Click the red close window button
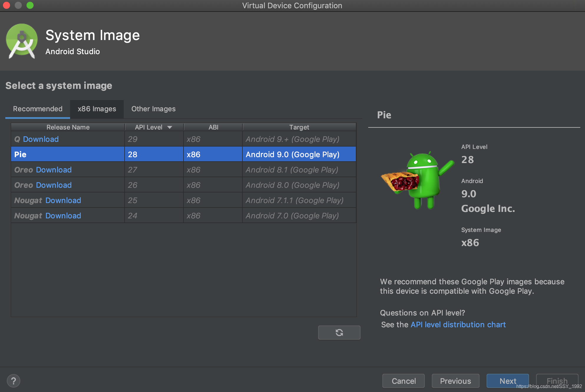Image resolution: width=585 pixels, height=392 pixels. (6, 5)
